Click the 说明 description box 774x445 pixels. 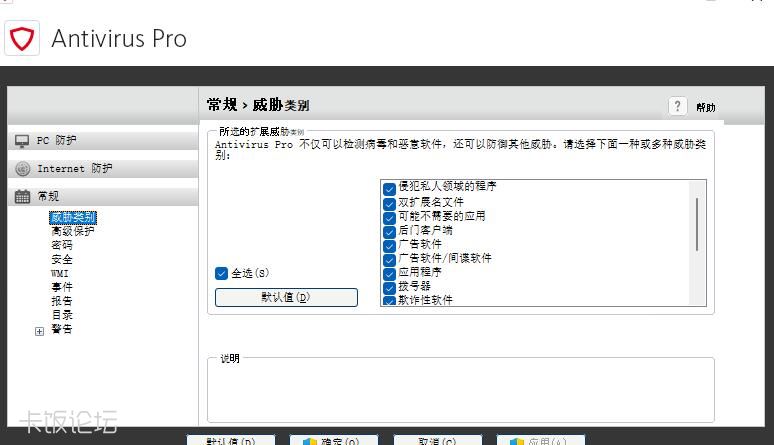[x=461, y=390]
